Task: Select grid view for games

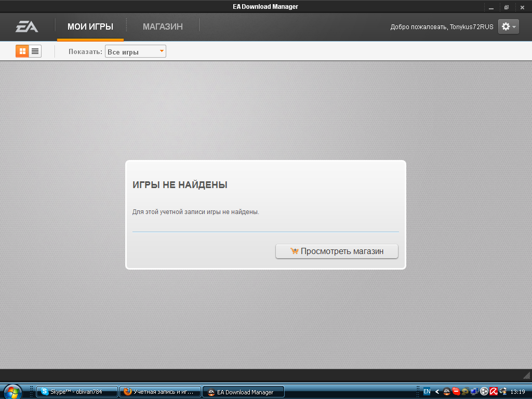Action: (22, 51)
